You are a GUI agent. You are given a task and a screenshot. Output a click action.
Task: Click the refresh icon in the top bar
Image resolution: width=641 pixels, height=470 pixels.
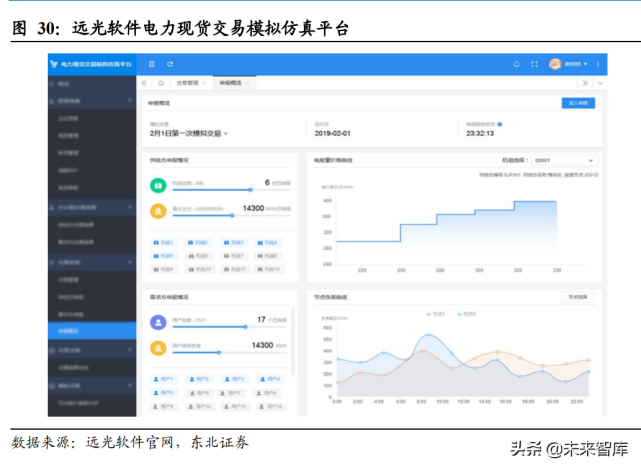pos(170,64)
